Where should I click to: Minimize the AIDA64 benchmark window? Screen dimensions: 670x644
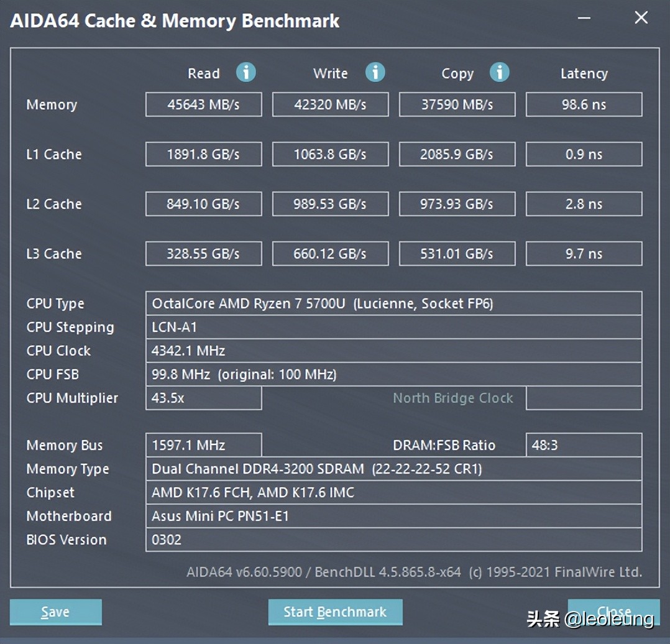(x=583, y=19)
